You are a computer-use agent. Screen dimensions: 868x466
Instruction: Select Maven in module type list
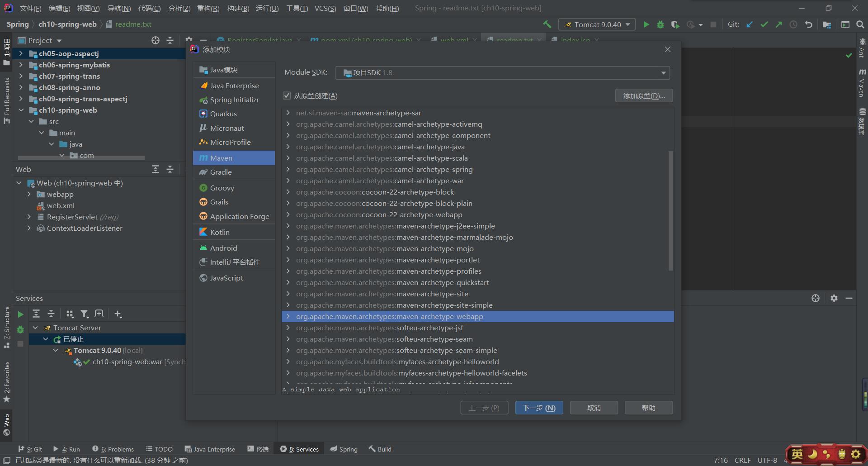coord(234,158)
